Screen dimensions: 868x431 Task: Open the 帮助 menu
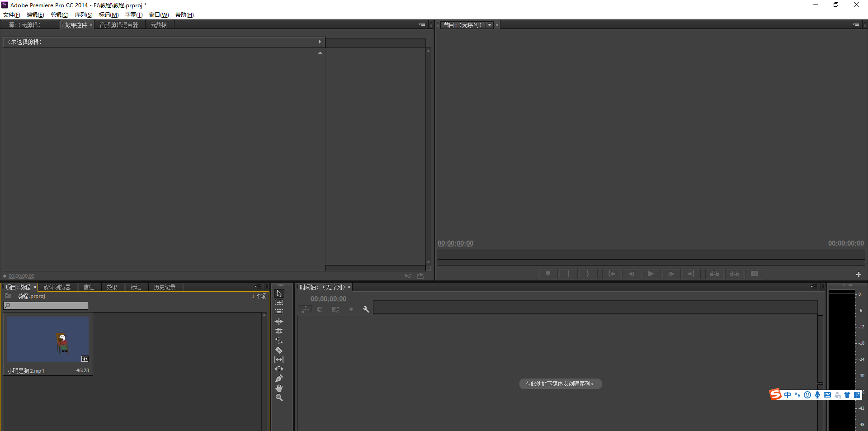tap(184, 15)
